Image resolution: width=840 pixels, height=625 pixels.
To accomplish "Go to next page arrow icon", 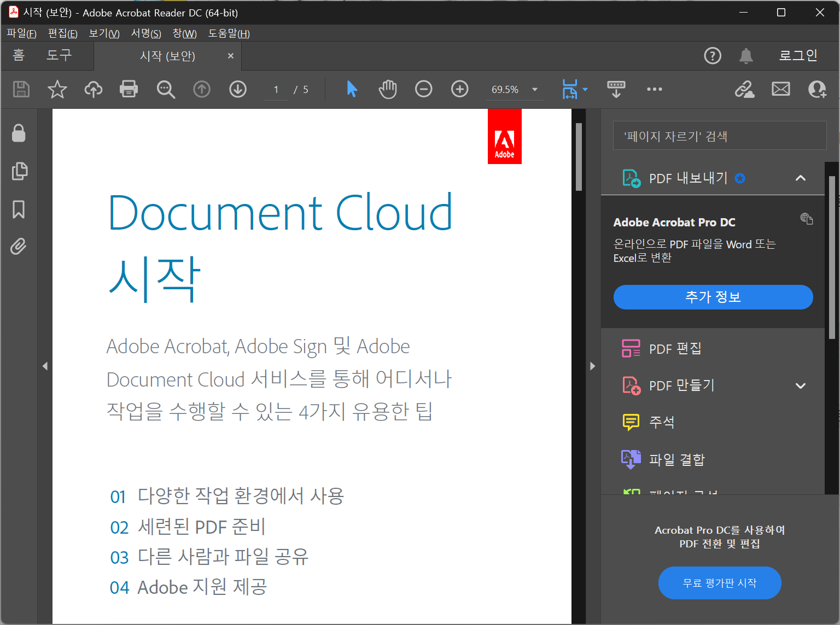I will click(x=238, y=89).
